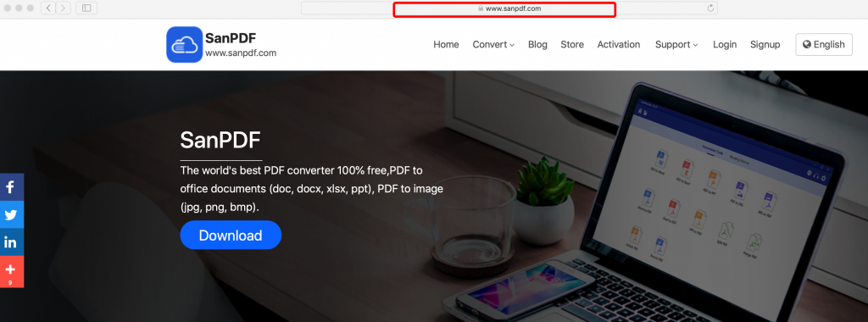The height and width of the screenshot is (322, 868).
Task: Open the Signup link
Action: click(765, 45)
